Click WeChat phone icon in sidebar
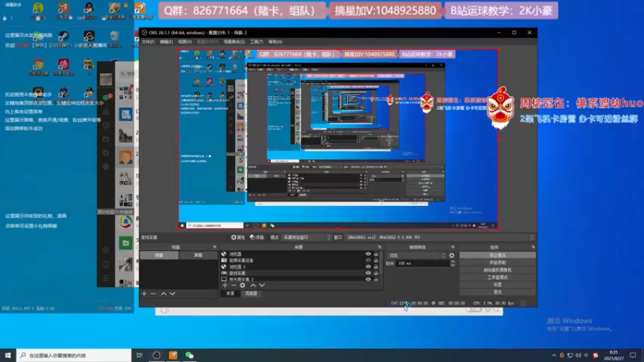Image resolution: width=644 pixels, height=362 pixels. [106, 265]
